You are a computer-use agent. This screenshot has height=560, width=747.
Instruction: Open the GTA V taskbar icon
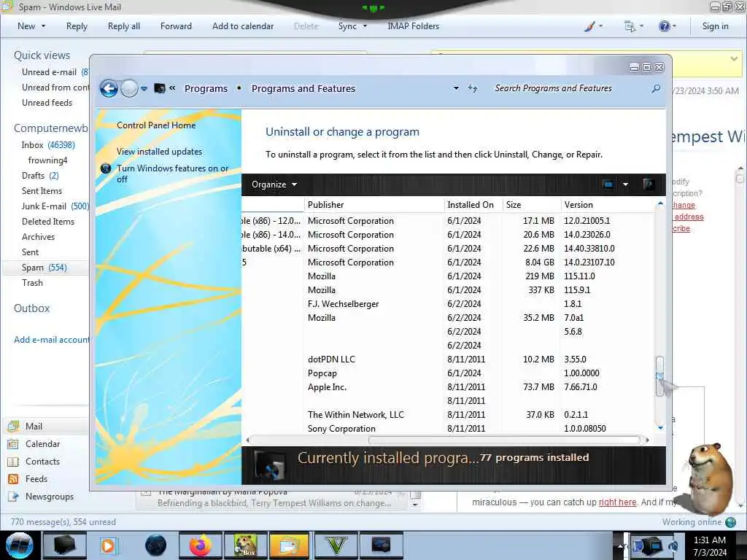coord(336,545)
